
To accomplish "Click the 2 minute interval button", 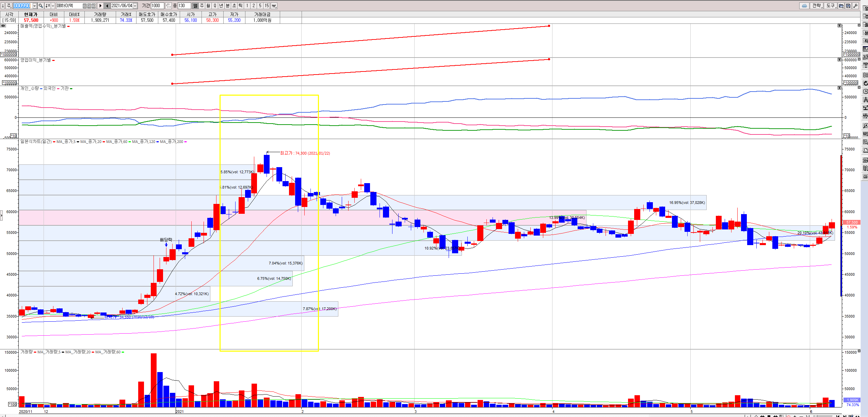I will (x=254, y=6).
